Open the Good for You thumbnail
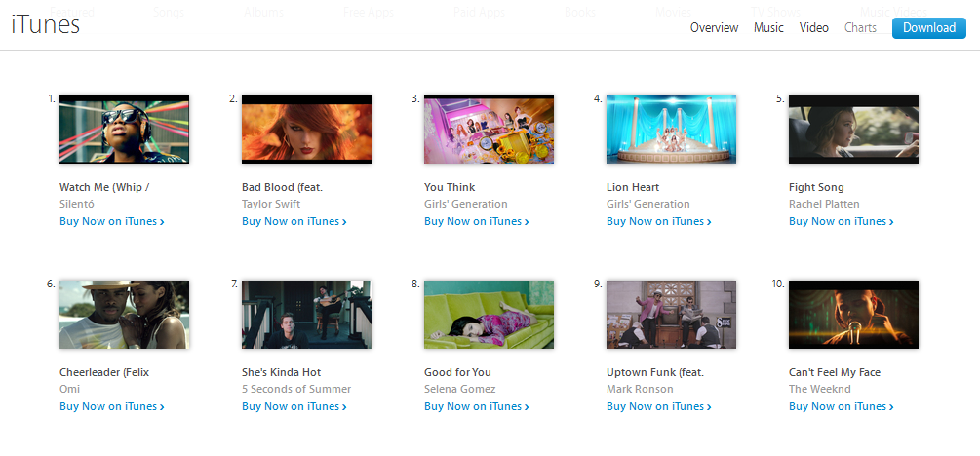The height and width of the screenshot is (456, 980). point(489,314)
